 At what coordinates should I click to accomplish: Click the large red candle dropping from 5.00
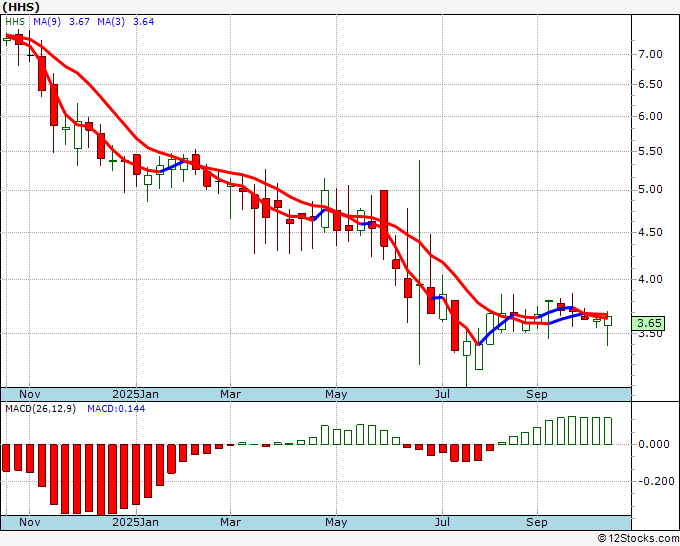pyautogui.click(x=384, y=219)
